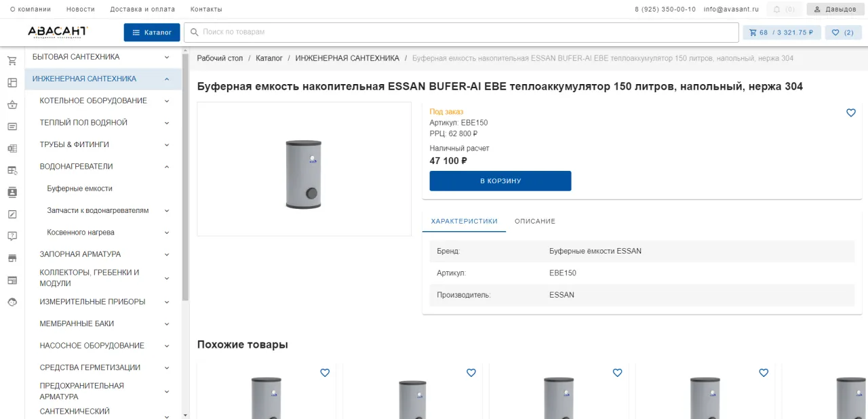Click the search input field
This screenshot has height=419, width=868.
coord(407,31)
